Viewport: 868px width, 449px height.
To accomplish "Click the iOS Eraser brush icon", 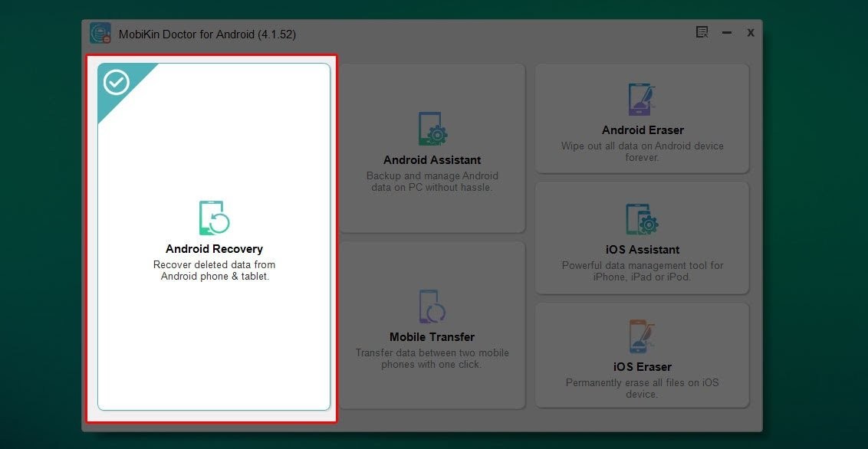I will click(x=642, y=336).
